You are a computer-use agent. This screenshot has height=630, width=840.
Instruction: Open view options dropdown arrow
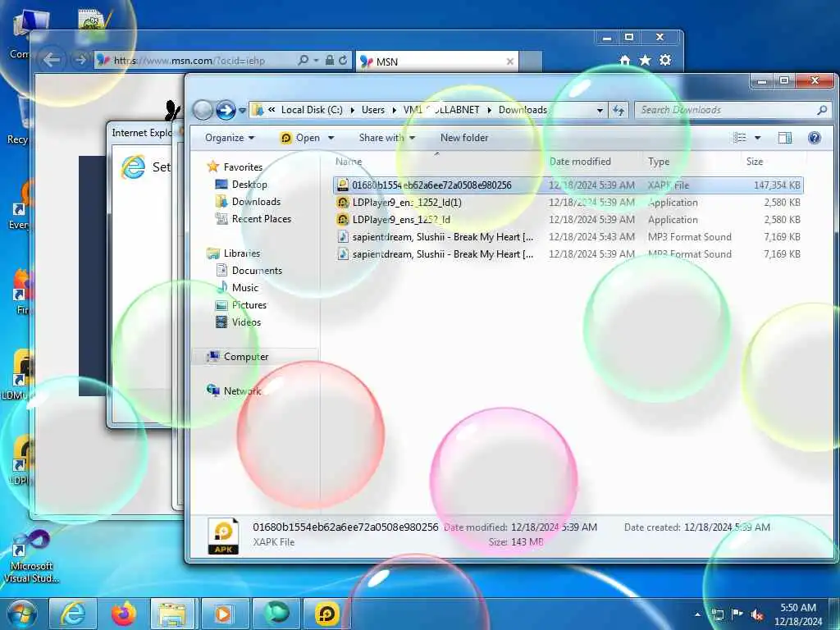[757, 138]
